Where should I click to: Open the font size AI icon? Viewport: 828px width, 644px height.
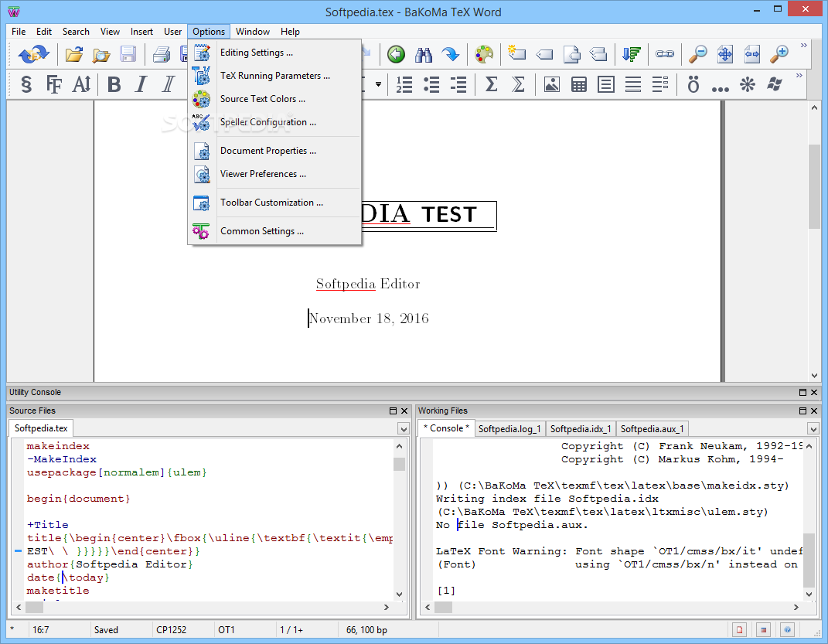coord(81,84)
